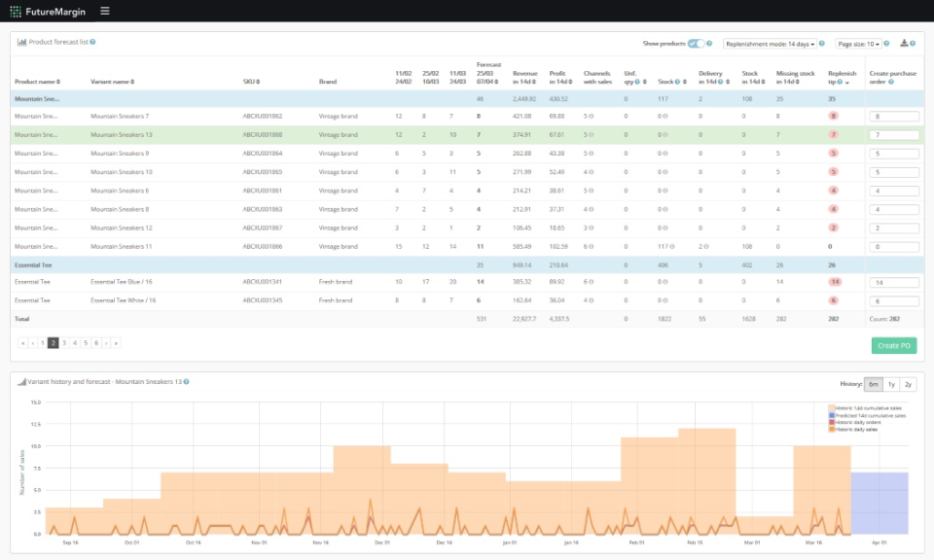Click sort icon on Missing stock in 14d
Image resolution: width=934 pixels, height=560 pixels.
798,82
